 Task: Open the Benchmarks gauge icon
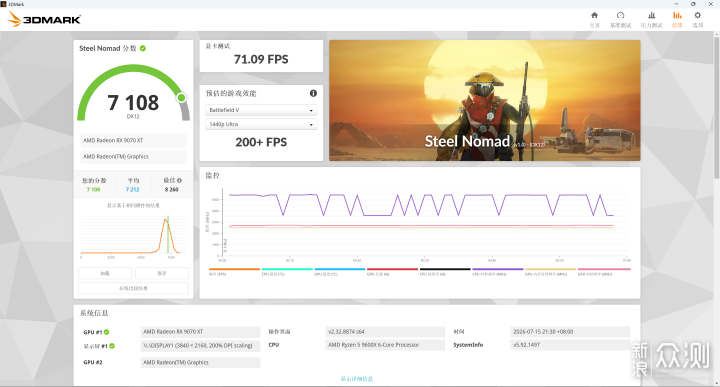pos(620,16)
